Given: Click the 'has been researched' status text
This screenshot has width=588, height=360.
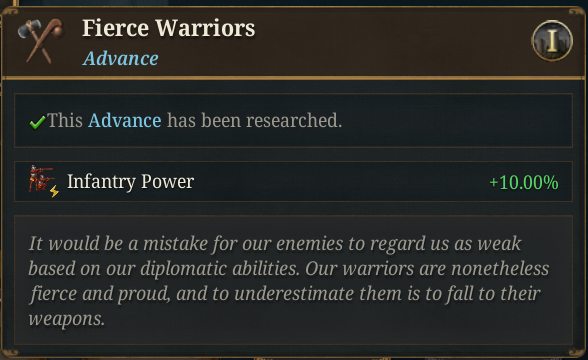Looking at the screenshot, I should pos(254,120).
